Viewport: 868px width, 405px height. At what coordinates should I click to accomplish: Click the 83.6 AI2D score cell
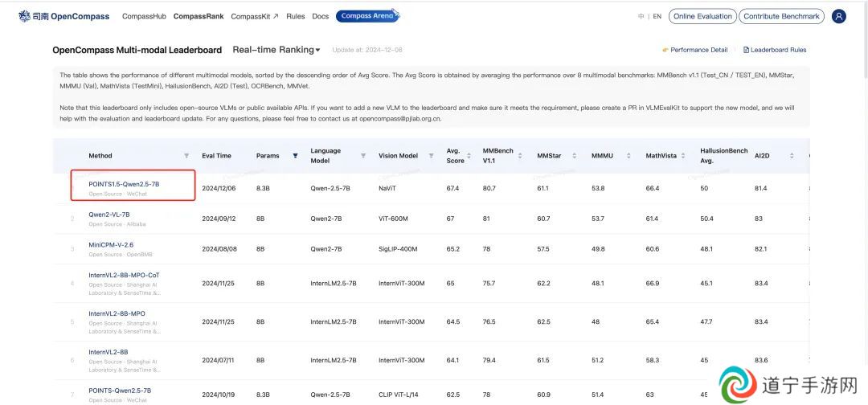tap(761, 361)
